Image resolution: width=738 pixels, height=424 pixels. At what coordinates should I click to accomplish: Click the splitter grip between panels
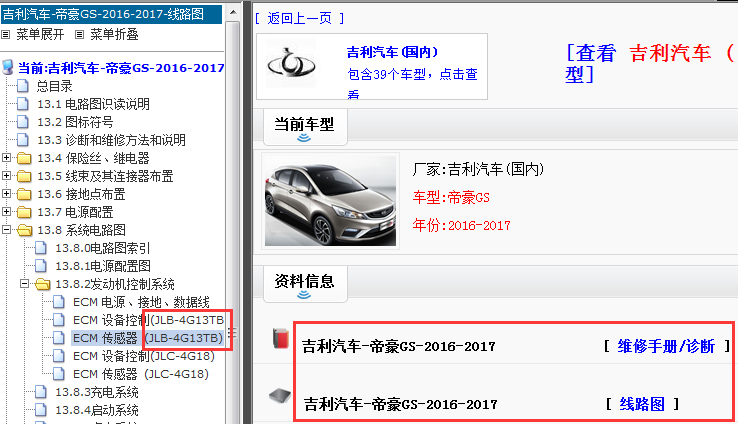click(233, 333)
